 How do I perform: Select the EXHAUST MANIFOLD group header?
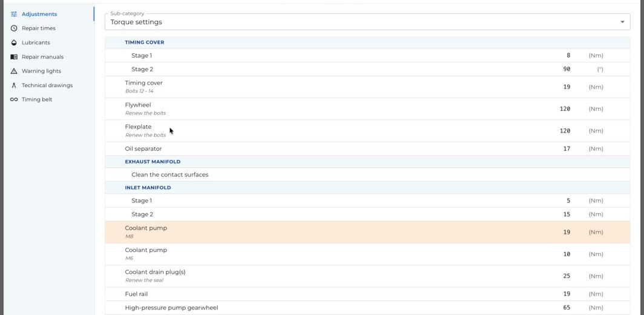point(367,162)
